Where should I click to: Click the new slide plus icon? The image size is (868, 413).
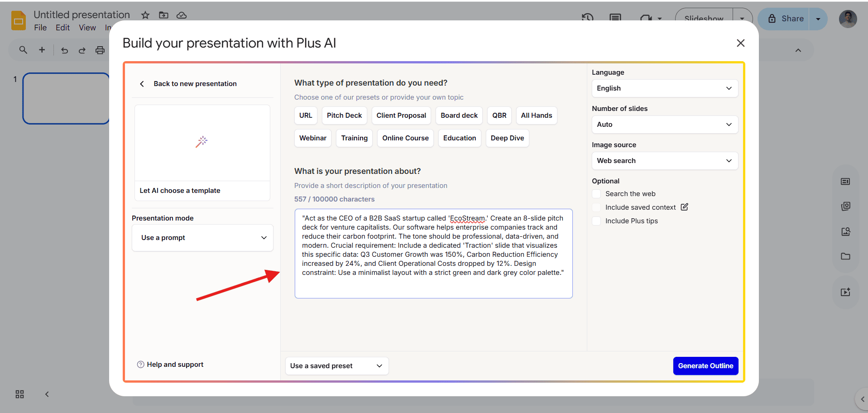tap(42, 50)
